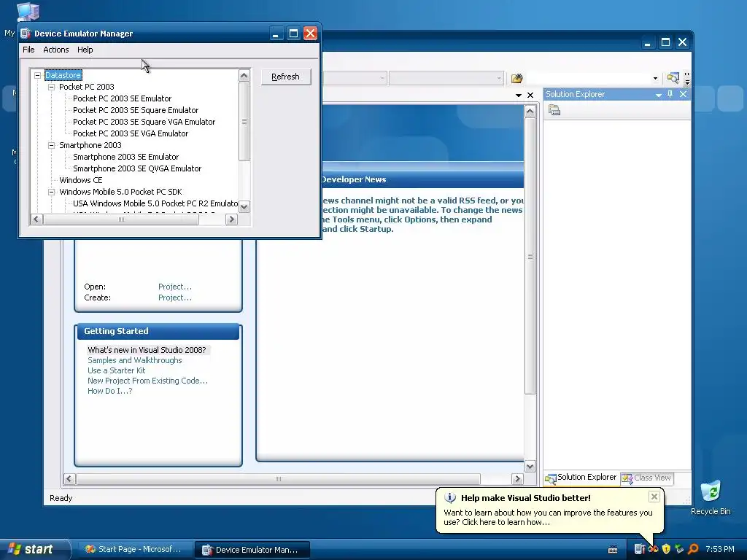Click the yellow security shield tray icon
Screen dimensions: 747x560
[667, 550]
